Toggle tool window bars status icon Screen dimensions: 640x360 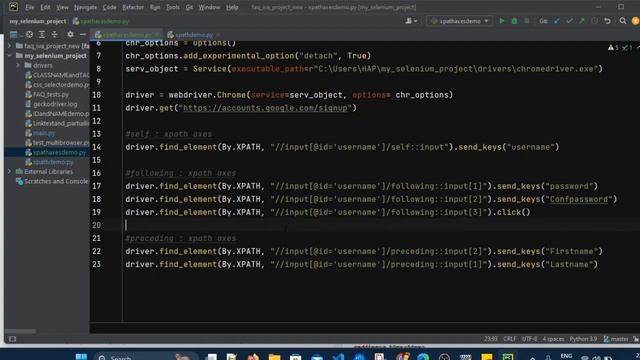[x=12, y=339]
